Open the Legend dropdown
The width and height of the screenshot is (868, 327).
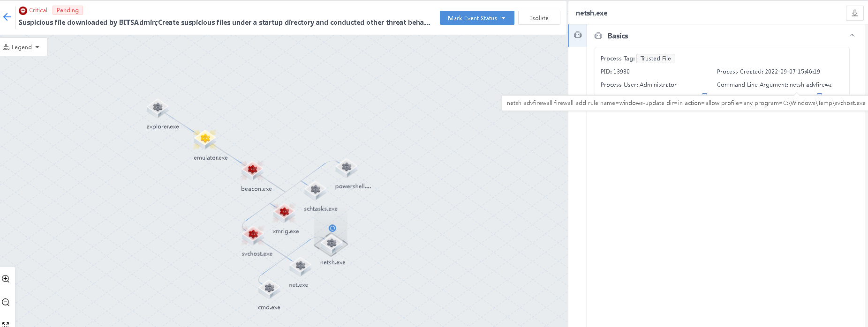[x=21, y=47]
